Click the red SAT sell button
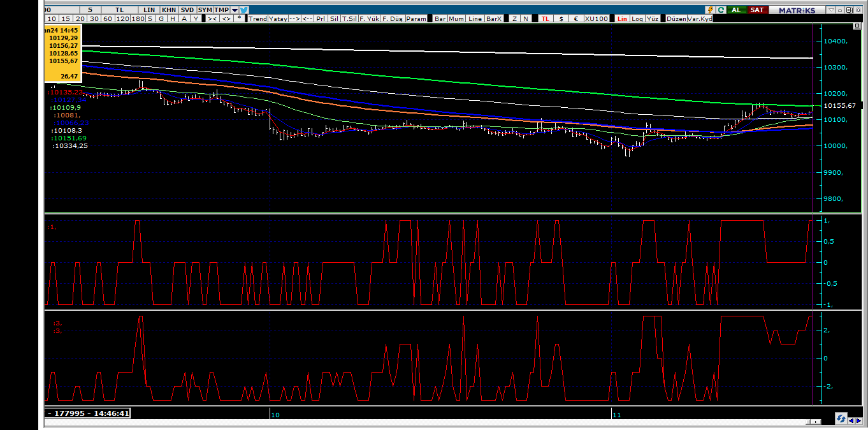 (x=758, y=10)
